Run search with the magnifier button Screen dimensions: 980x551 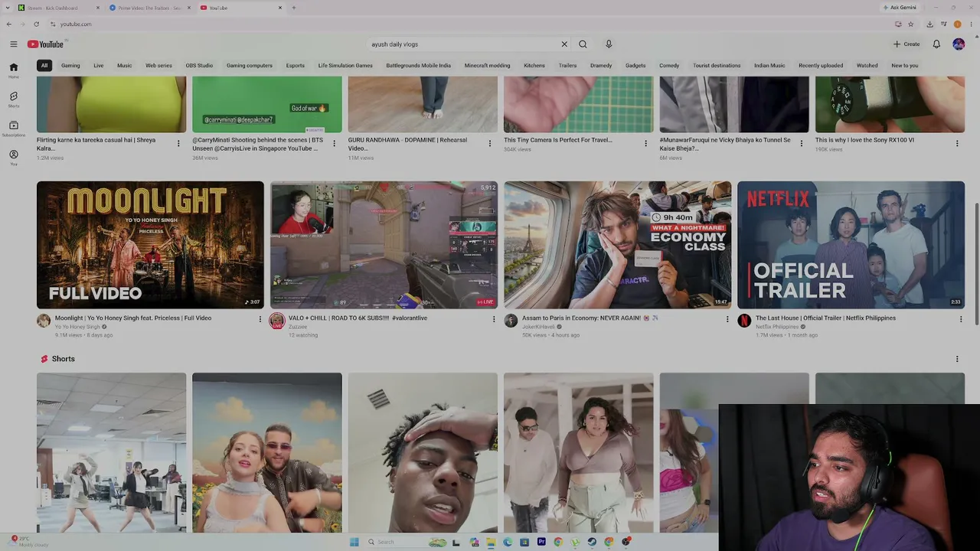point(583,44)
